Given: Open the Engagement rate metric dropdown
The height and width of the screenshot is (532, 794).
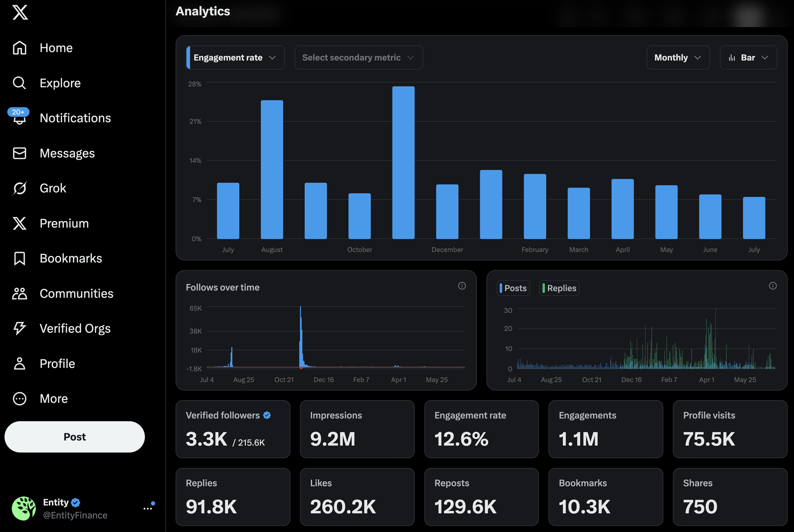Looking at the screenshot, I should (x=235, y=58).
